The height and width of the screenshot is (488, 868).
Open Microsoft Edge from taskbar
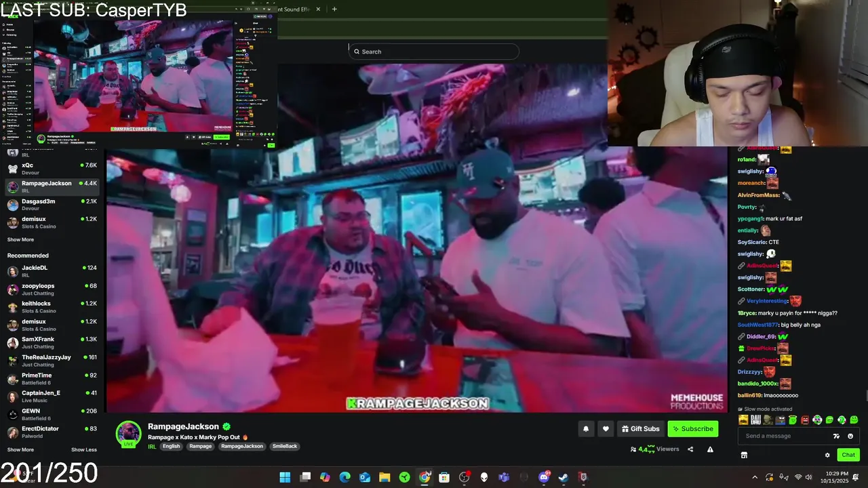point(344,477)
